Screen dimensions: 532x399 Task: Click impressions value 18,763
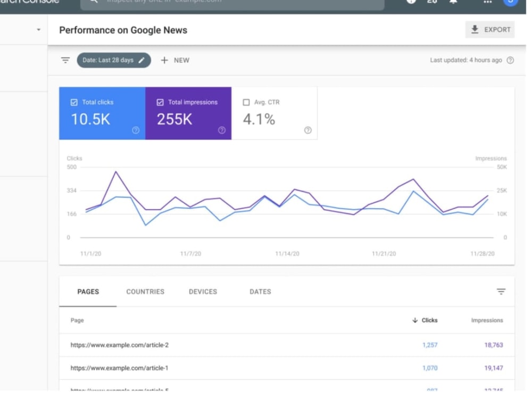click(494, 345)
